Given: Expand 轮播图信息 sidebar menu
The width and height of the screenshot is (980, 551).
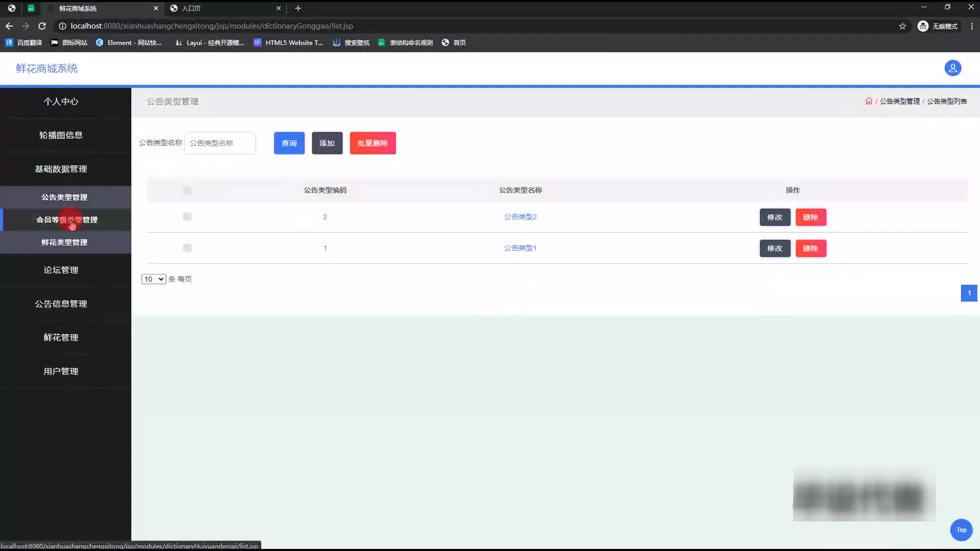Looking at the screenshot, I should tap(61, 135).
